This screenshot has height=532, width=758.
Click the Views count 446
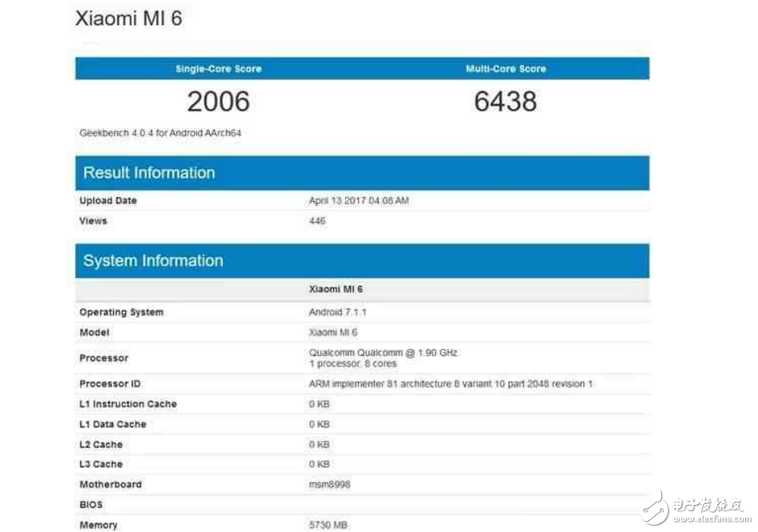[317, 221]
